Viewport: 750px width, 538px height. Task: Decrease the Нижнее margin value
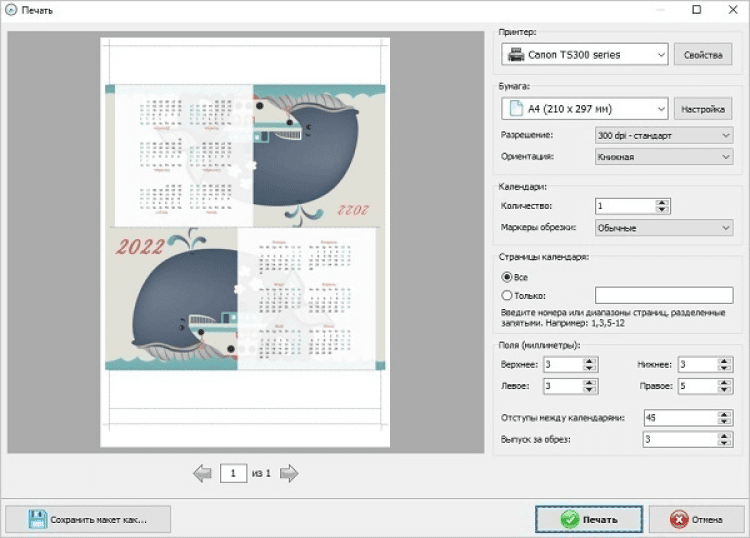(725, 368)
